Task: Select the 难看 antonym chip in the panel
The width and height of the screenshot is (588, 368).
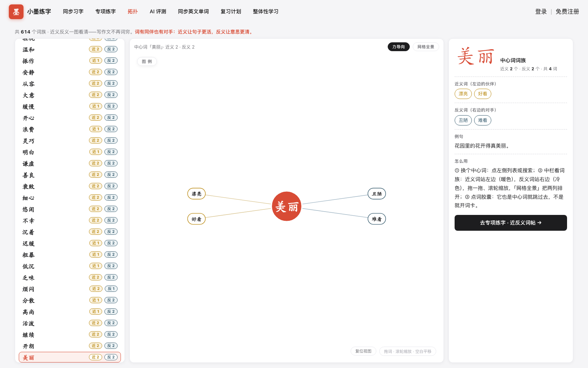Action: tap(483, 120)
